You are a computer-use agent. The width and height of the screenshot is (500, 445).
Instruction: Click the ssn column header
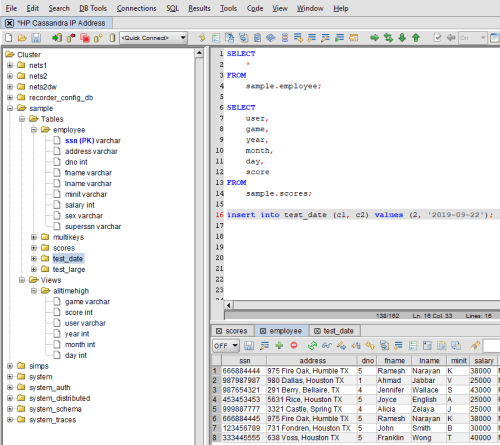[244, 361]
